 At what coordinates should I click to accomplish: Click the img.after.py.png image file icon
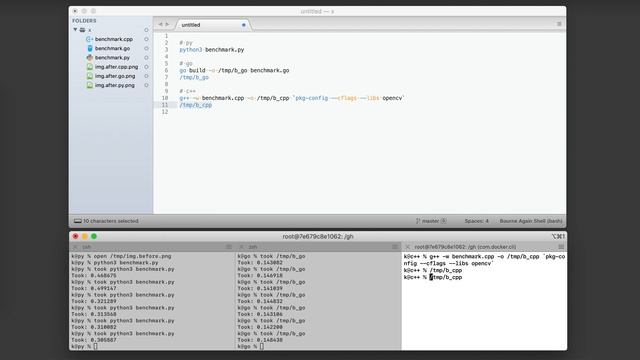[x=90, y=85]
